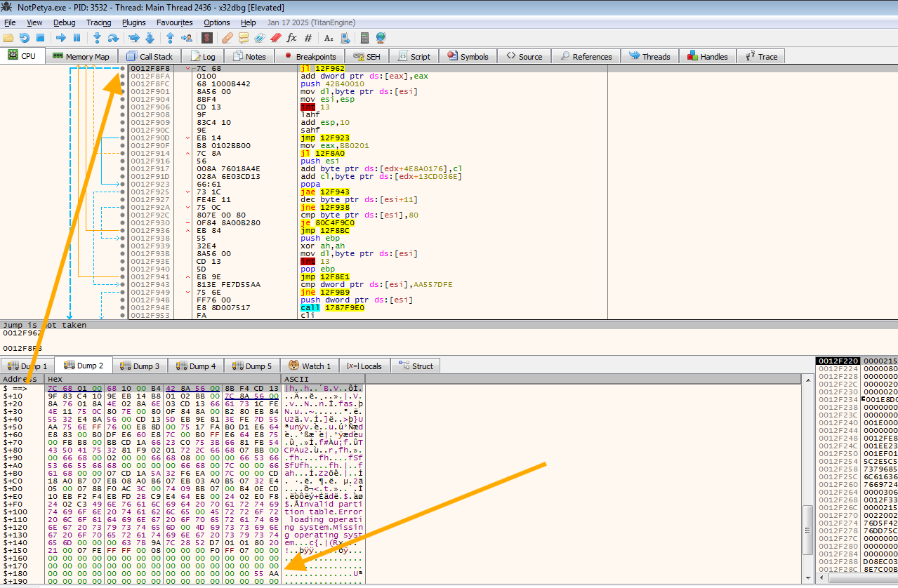Viewport: 898px width, 588px height.
Task: Open the Notes tab
Action: point(249,57)
